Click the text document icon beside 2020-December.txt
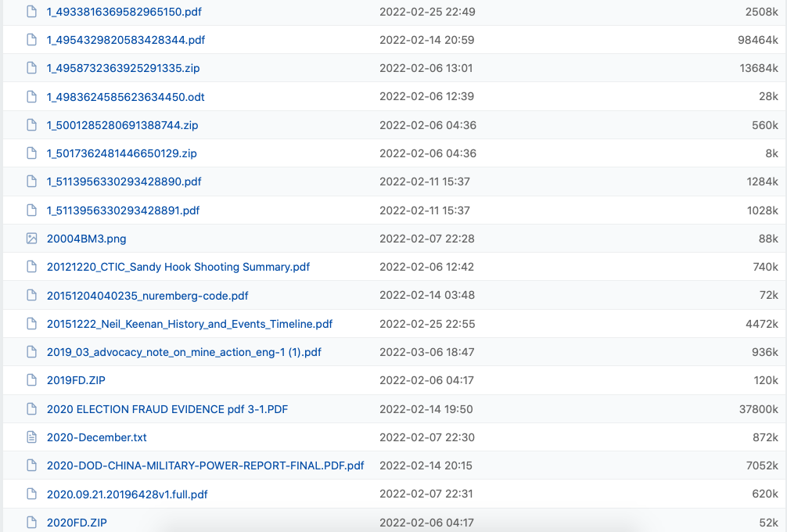The width and height of the screenshot is (787, 532). pos(31,437)
